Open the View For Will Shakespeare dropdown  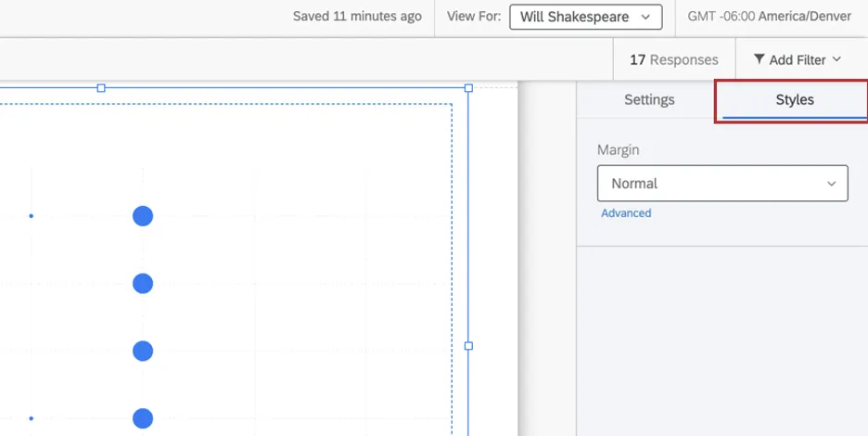point(585,17)
